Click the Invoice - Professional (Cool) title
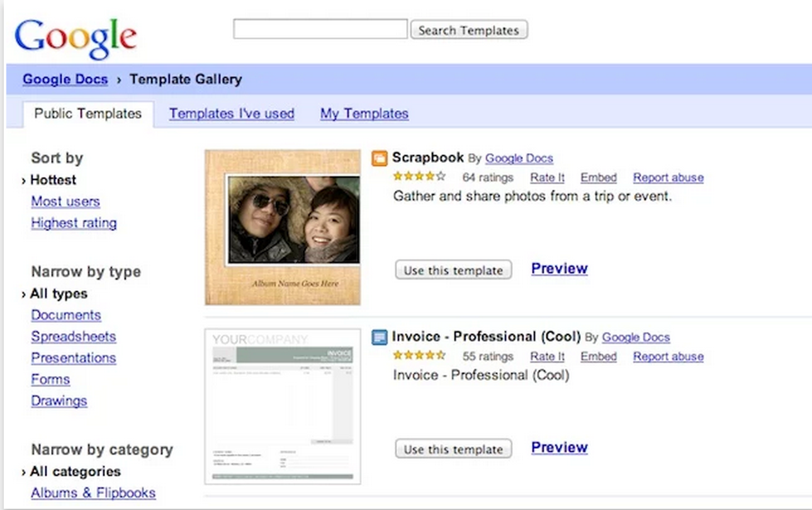The height and width of the screenshot is (510, 812). [486, 336]
